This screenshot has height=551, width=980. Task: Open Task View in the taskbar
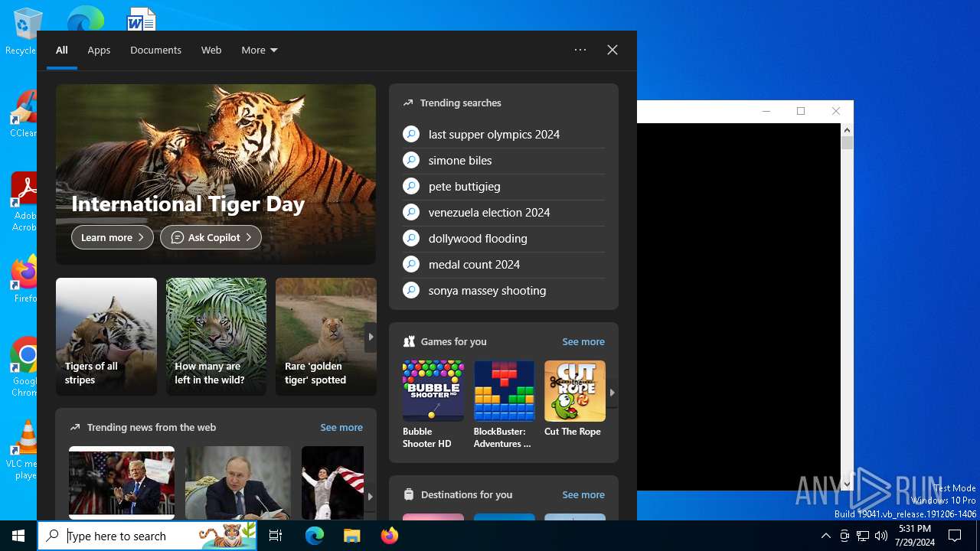[x=276, y=536]
